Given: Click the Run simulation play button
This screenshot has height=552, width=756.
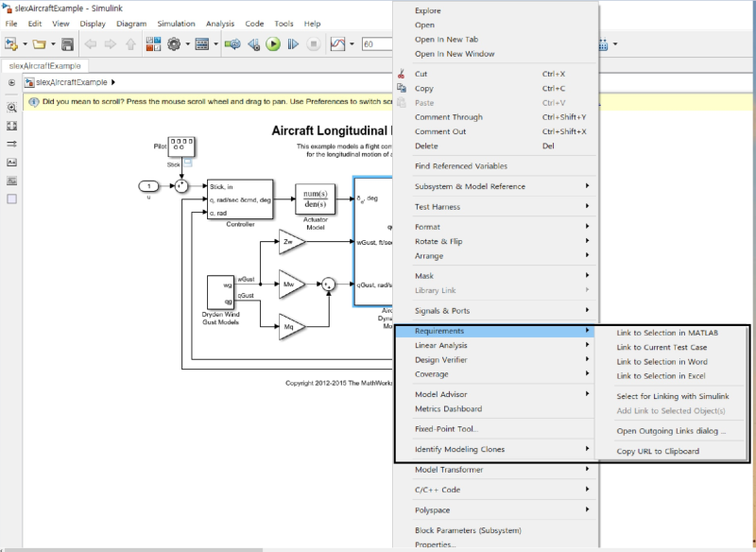Looking at the screenshot, I should 272,43.
